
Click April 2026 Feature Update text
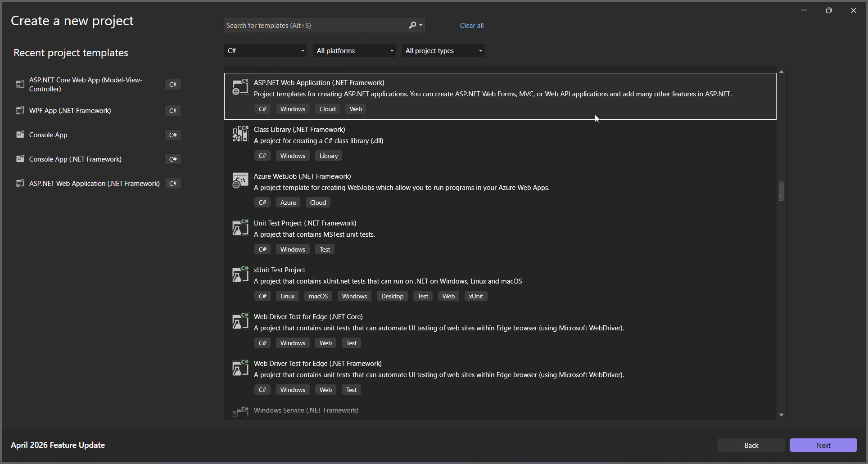point(58,445)
